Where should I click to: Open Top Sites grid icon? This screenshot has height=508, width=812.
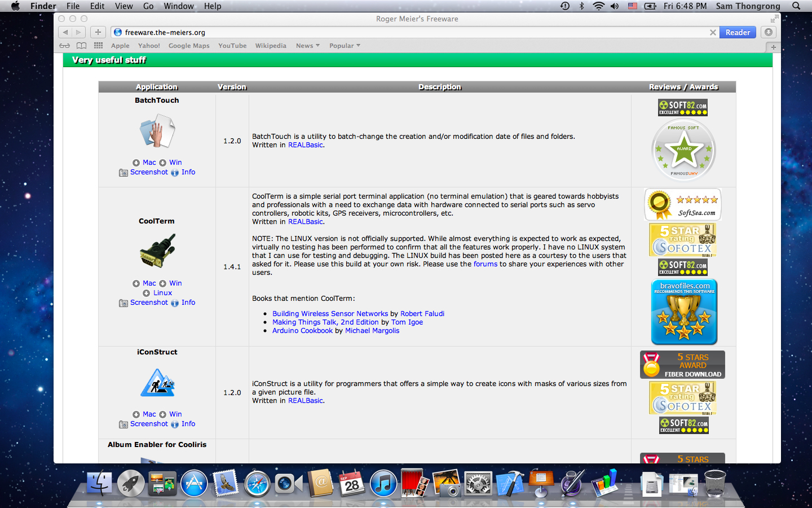[99, 46]
